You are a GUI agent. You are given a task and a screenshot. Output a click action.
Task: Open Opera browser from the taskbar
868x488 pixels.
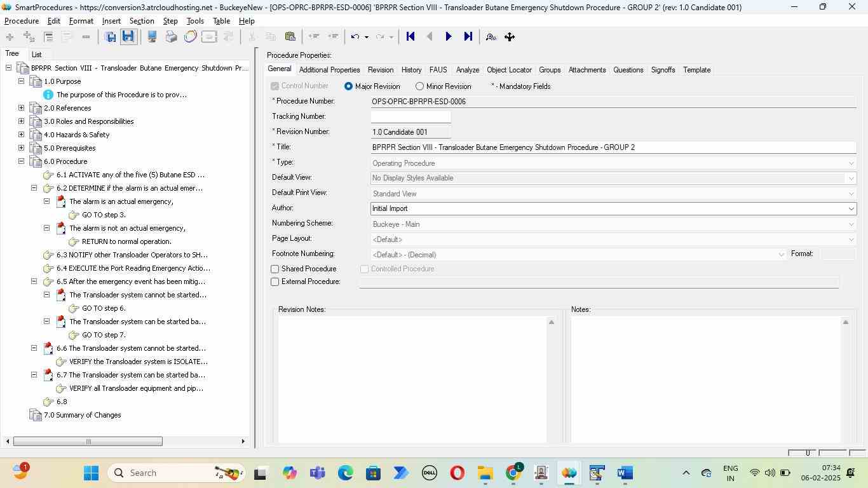(x=457, y=473)
